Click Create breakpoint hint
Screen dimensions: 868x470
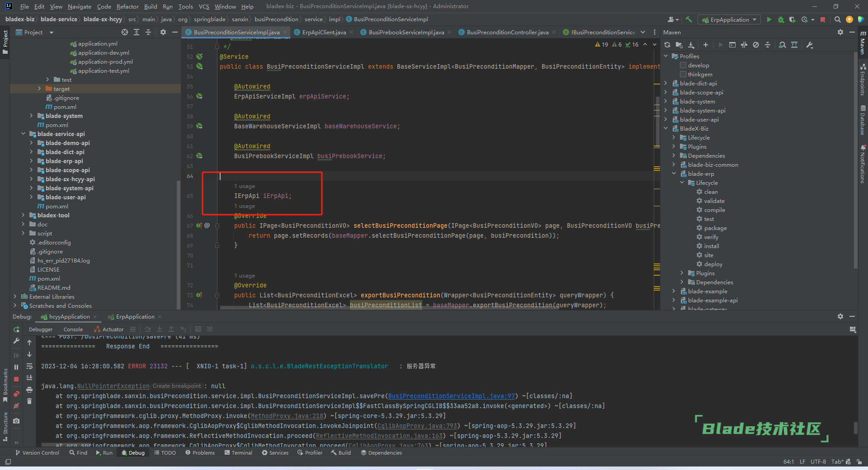point(176,386)
